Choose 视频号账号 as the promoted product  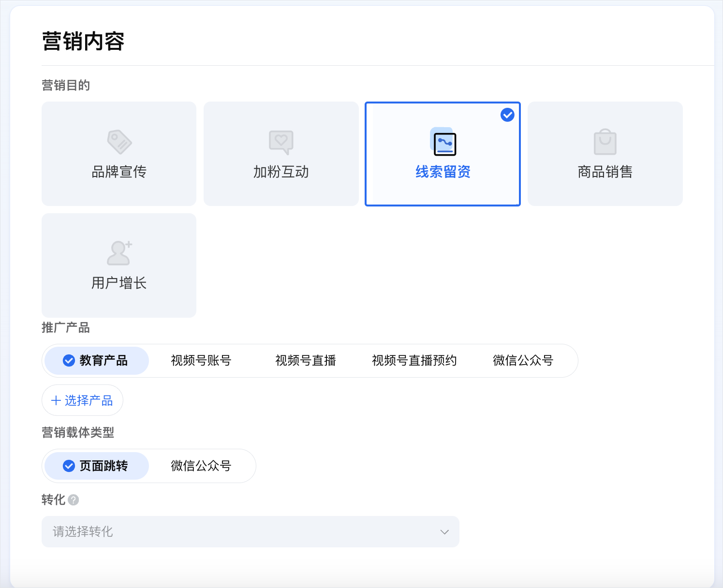coord(201,361)
